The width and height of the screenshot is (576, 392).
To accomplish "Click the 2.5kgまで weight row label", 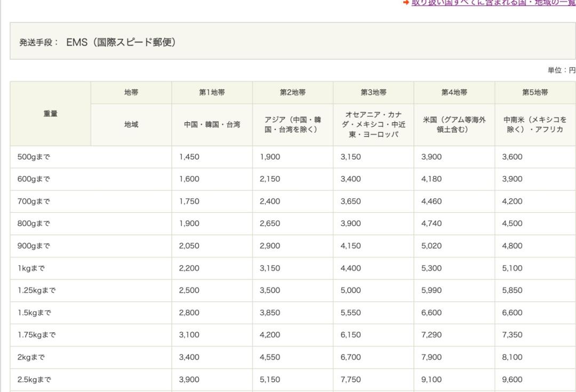I will 33,380.
